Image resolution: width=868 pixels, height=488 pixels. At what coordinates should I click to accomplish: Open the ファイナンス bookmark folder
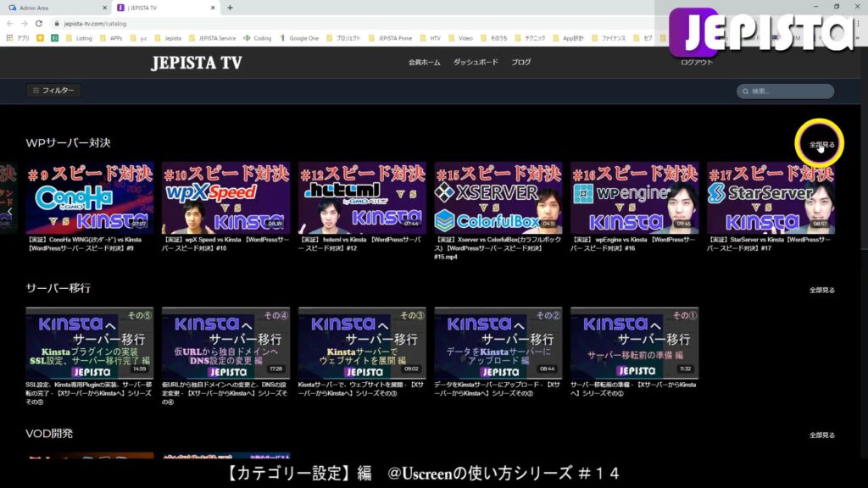(x=609, y=38)
